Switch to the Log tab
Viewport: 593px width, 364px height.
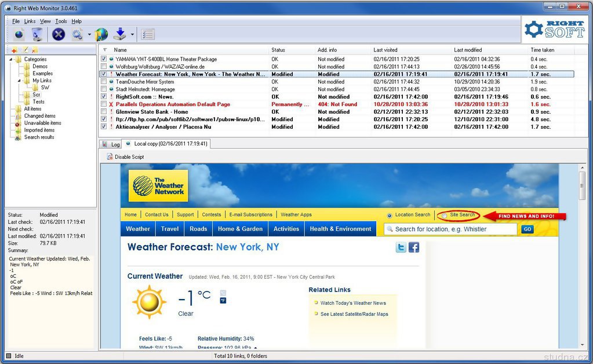[111, 144]
